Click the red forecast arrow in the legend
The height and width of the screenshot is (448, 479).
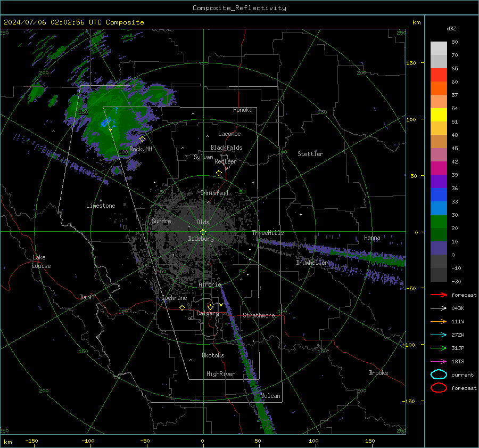439,295
